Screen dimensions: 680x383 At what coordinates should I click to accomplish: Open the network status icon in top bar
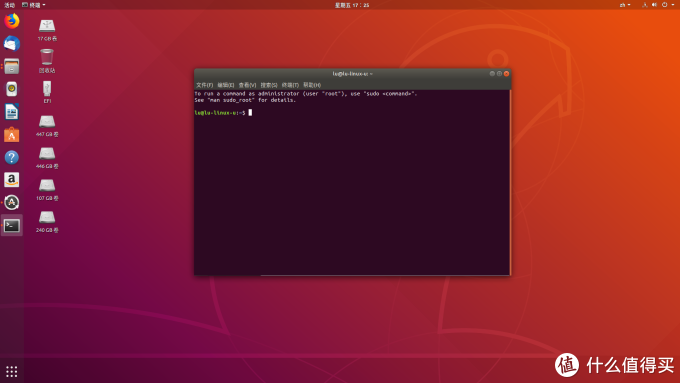[x=645, y=5]
